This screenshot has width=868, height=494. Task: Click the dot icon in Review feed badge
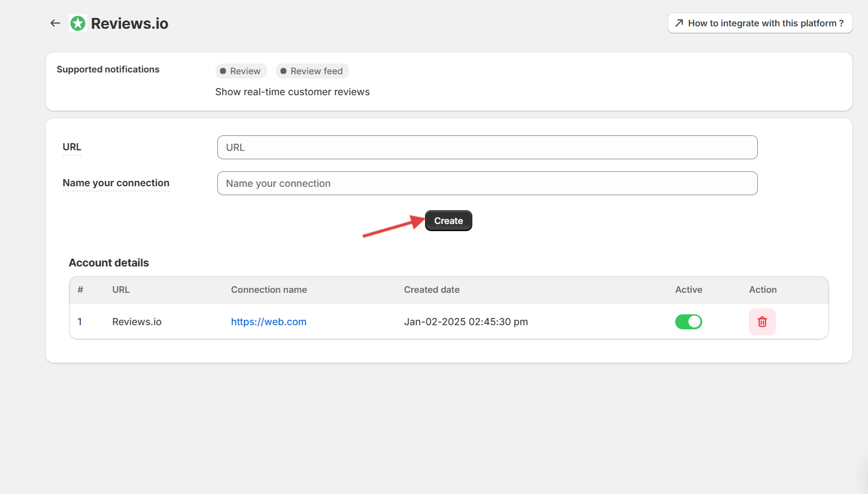pyautogui.click(x=283, y=71)
